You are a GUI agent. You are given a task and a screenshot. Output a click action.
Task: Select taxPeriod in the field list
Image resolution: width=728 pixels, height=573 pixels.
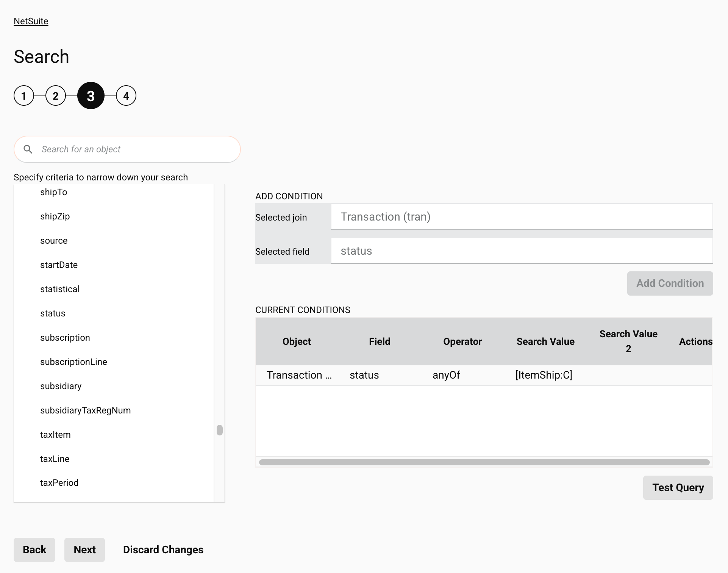pos(59,483)
